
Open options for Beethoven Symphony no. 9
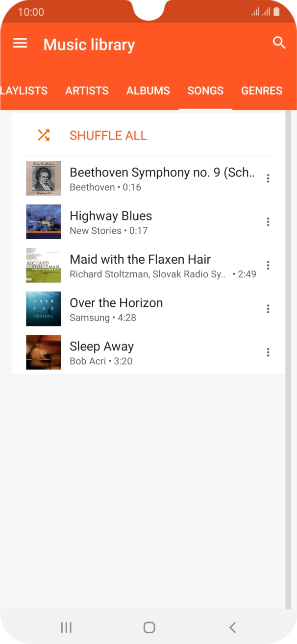click(268, 178)
